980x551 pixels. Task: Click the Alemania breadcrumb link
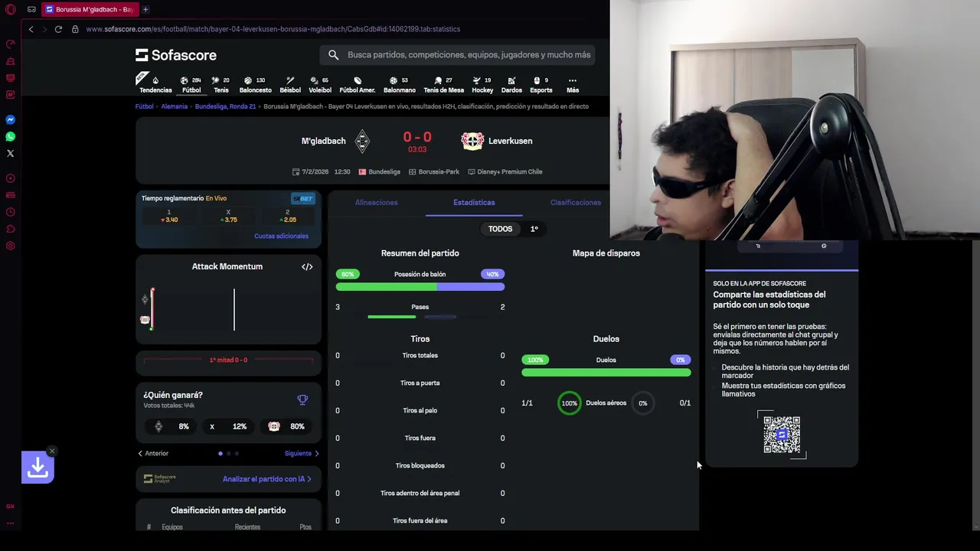pos(174,106)
